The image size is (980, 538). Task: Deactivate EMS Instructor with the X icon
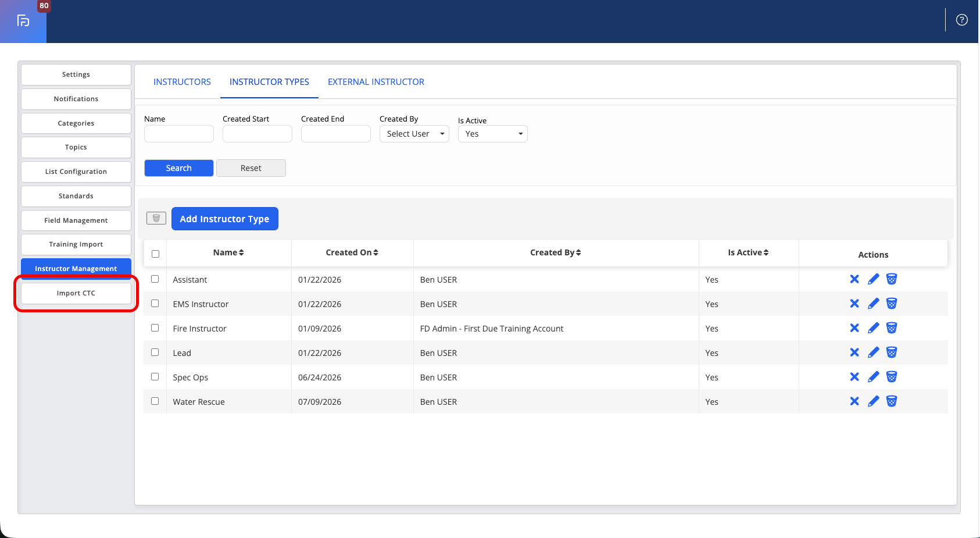pos(854,304)
